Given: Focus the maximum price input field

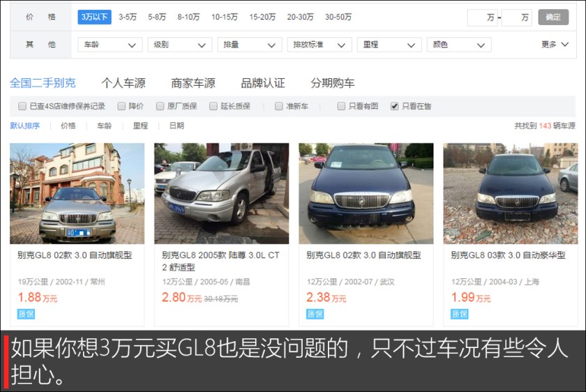Looking at the screenshot, I should point(516,17).
